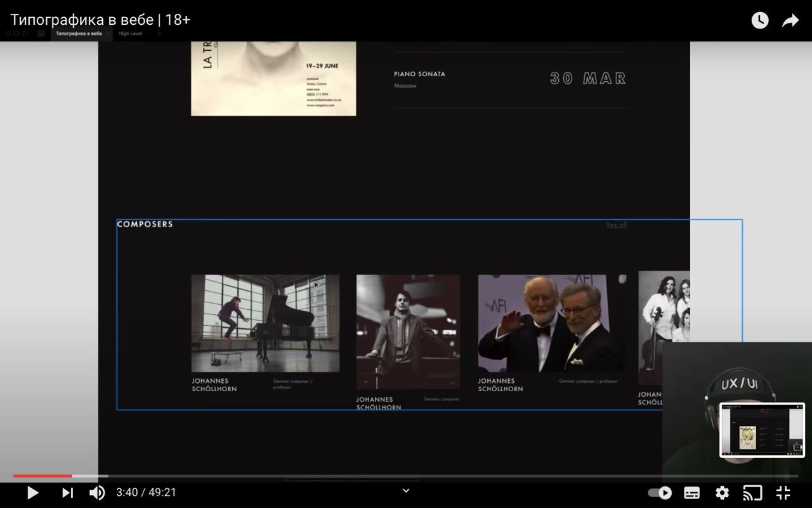Close the 'Типографика в вебе' tab
This screenshot has width=812, height=508.
pos(107,34)
